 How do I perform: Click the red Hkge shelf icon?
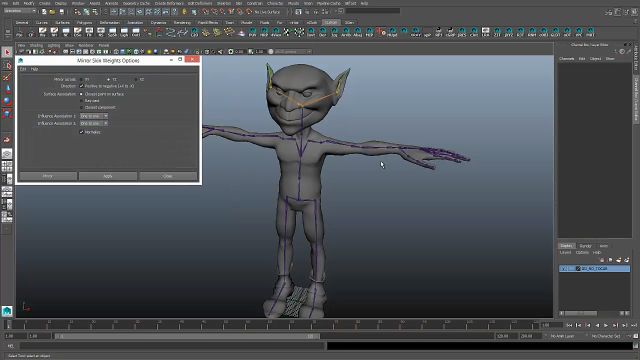pyautogui.click(x=381, y=32)
